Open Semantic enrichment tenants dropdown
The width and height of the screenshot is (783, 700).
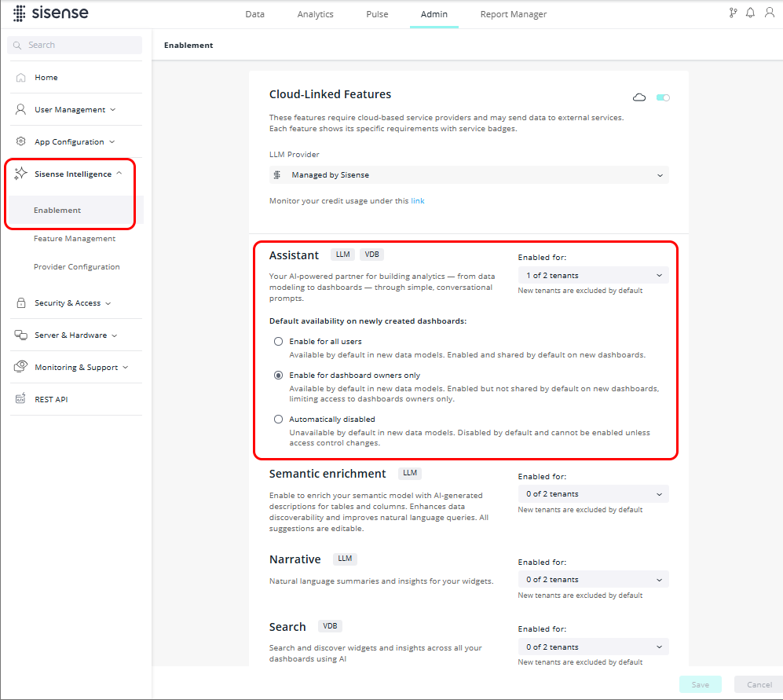(x=593, y=493)
